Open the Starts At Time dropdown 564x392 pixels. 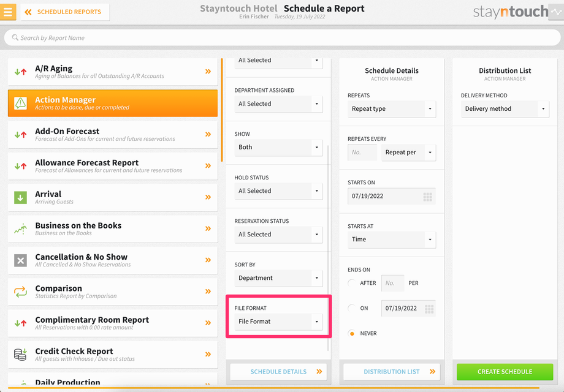392,239
